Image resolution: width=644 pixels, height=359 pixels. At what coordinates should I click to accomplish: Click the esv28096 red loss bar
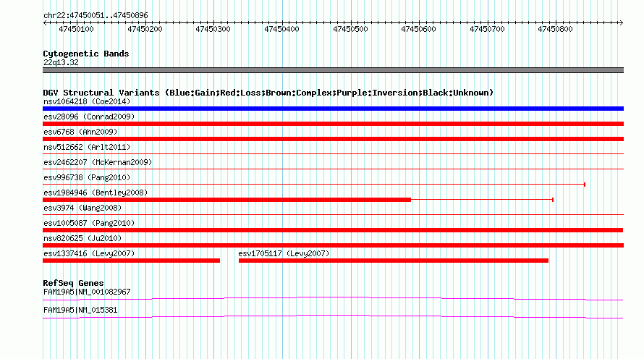point(333,124)
